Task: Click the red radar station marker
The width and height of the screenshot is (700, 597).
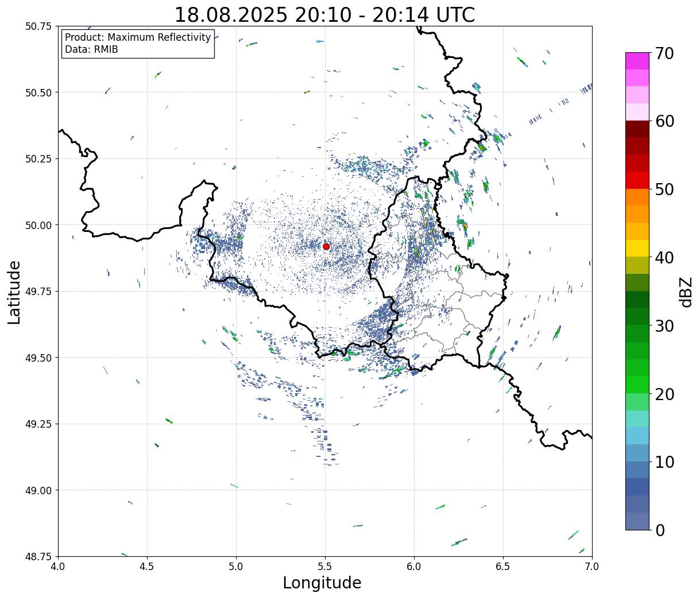Action: click(x=326, y=246)
